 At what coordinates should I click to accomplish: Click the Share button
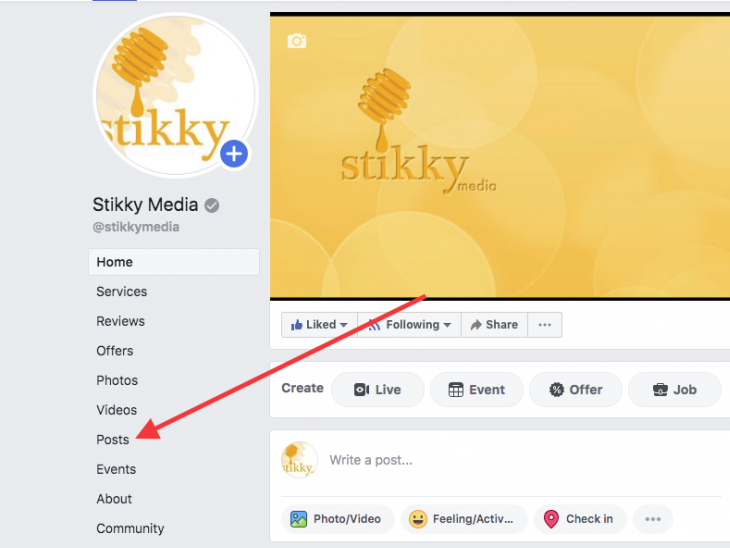tap(494, 325)
